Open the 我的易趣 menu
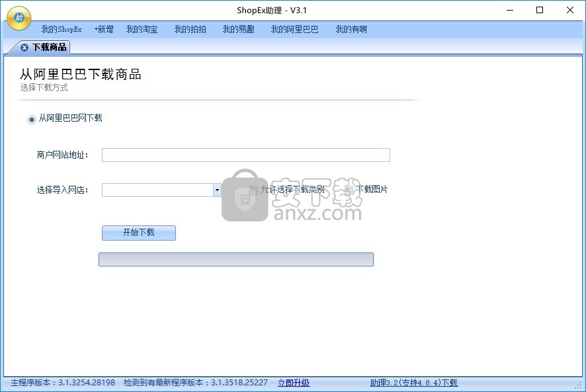The width and height of the screenshot is (586, 392). [x=238, y=29]
